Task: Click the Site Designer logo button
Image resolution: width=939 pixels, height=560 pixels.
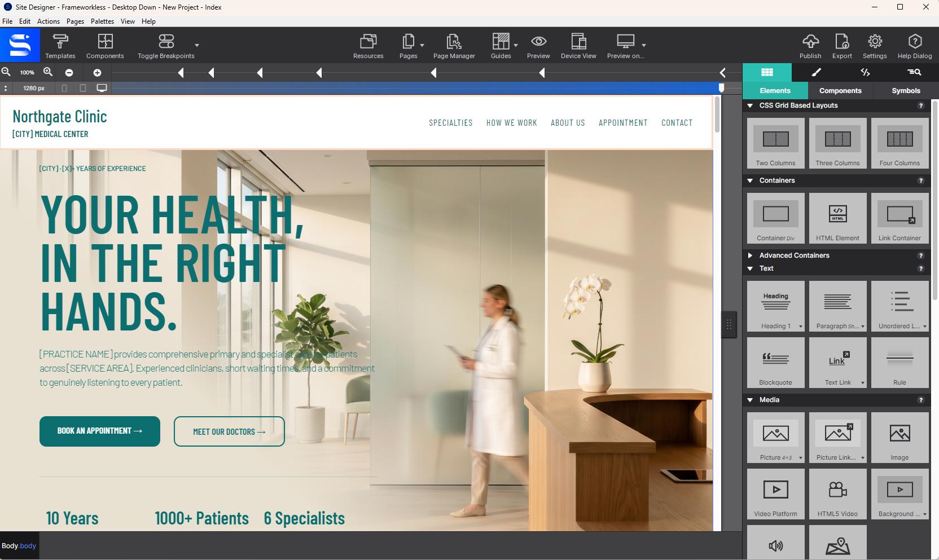Action: click(20, 45)
